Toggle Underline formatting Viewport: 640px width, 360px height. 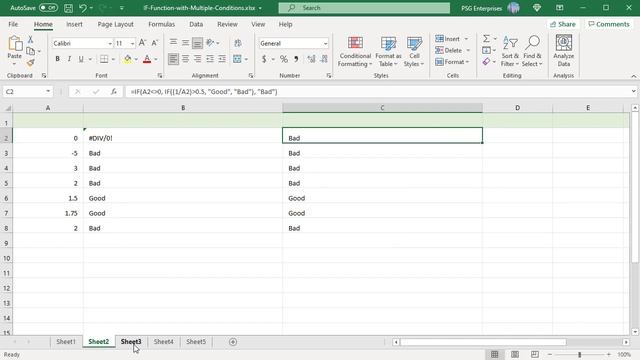[x=81, y=59]
